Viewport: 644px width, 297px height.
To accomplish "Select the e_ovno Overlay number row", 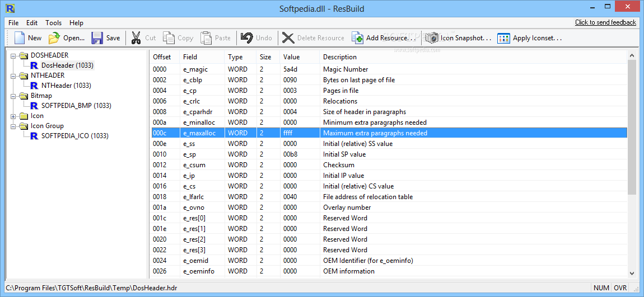I will point(389,208).
